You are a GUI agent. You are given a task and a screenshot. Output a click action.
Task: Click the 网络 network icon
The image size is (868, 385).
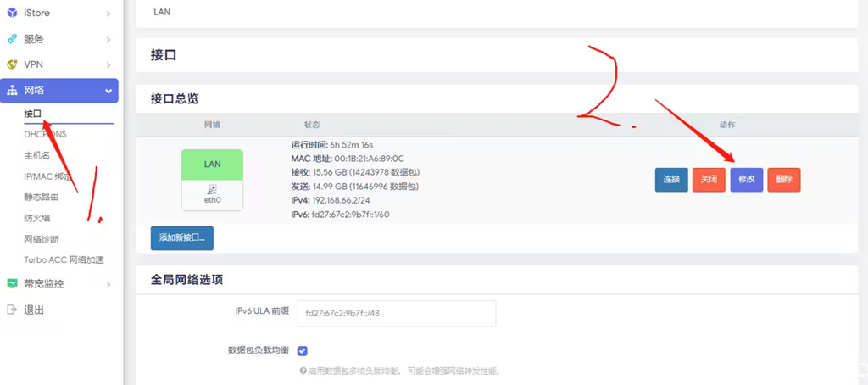[12, 91]
